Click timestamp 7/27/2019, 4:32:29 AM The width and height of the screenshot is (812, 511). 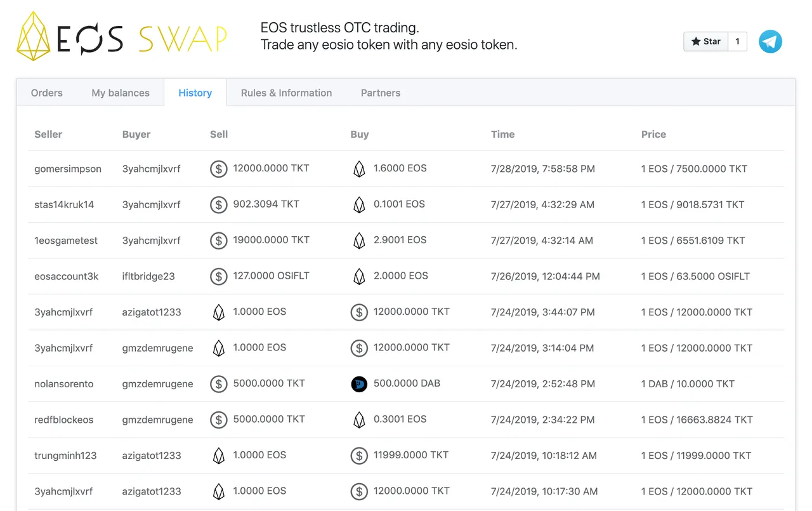543,204
